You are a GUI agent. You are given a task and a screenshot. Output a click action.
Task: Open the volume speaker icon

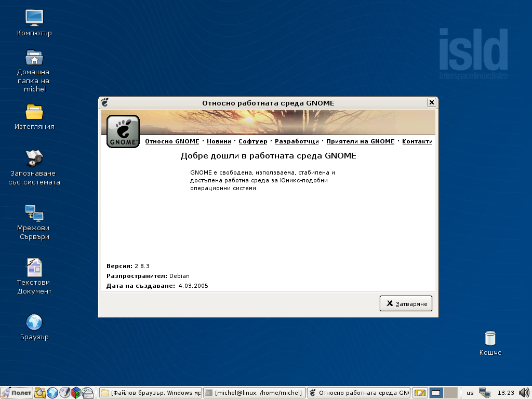524,393
